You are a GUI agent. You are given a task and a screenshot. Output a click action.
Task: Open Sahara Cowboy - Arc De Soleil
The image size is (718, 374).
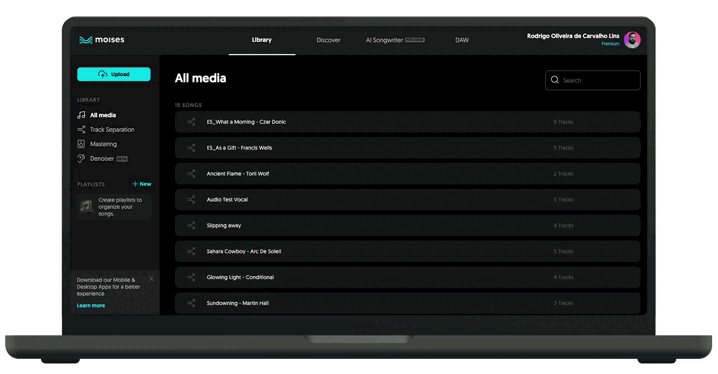click(x=407, y=251)
